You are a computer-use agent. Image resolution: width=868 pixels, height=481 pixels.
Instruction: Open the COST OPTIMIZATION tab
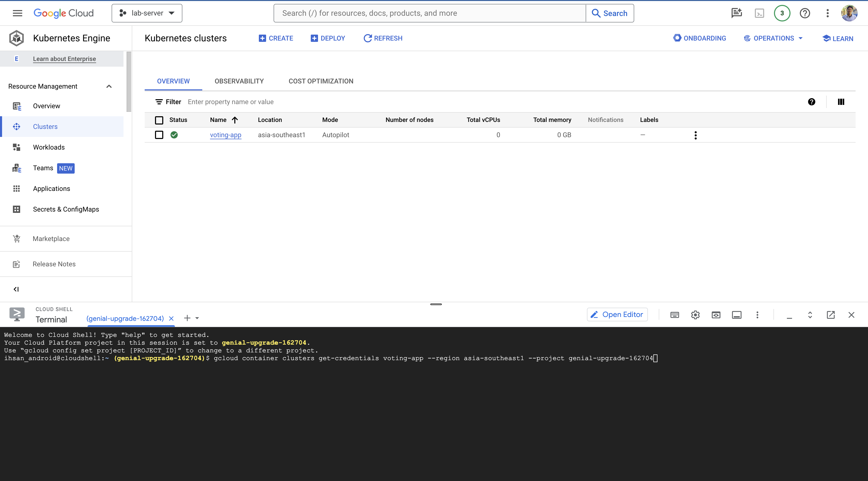[x=321, y=81]
